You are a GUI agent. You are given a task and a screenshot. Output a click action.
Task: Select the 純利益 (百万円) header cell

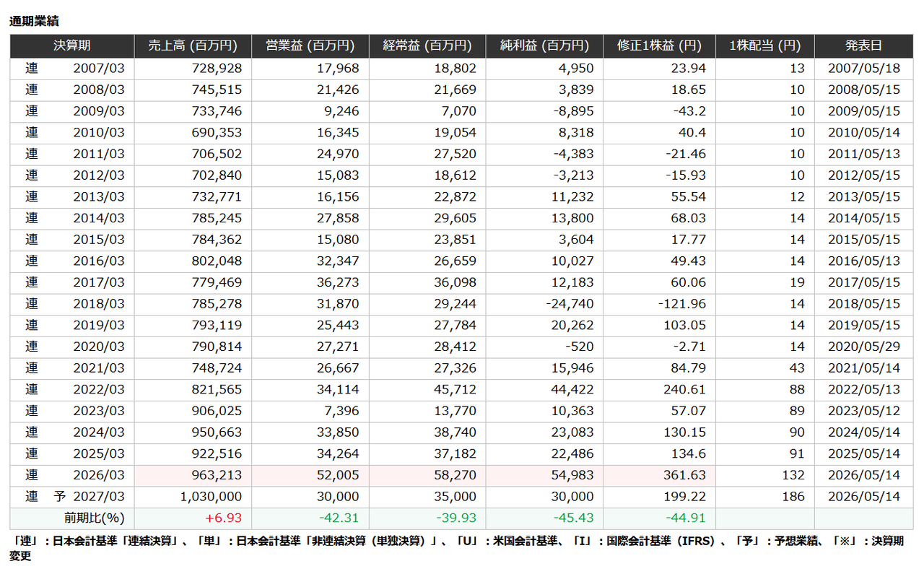click(x=544, y=45)
